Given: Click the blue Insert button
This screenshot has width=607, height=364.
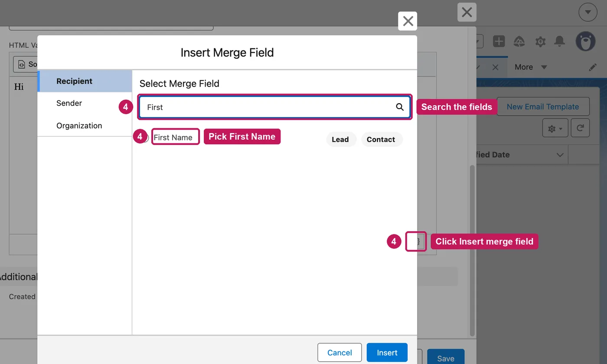Looking at the screenshot, I should [387, 353].
